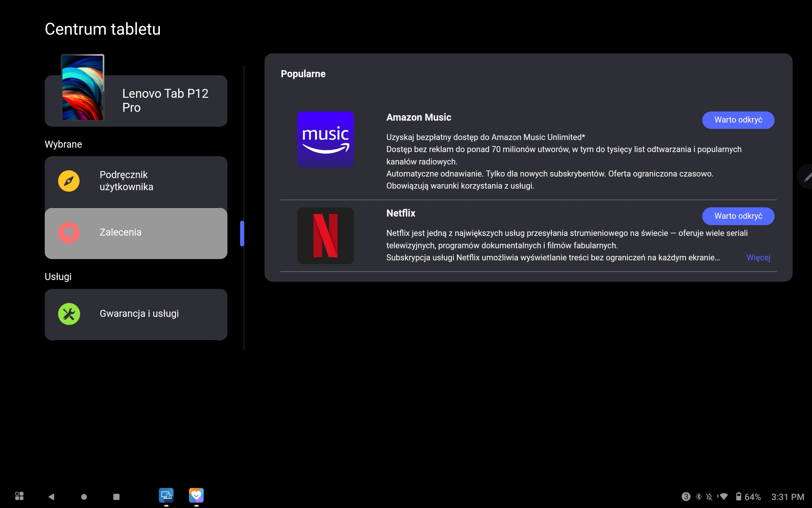The height and width of the screenshot is (508, 812).
Task: Click the Popularne section heading
Action: tap(303, 74)
